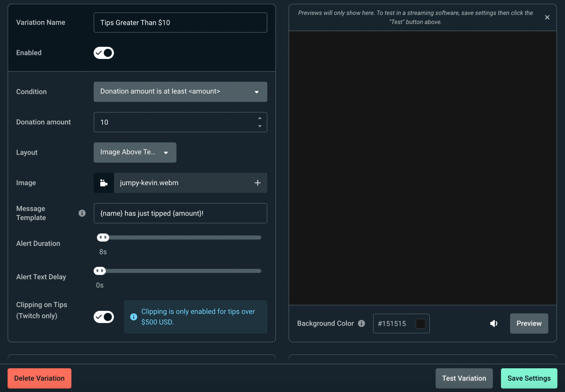
Task: Click the video camera icon beside jumpy-kevin.webm
Action: [103, 183]
